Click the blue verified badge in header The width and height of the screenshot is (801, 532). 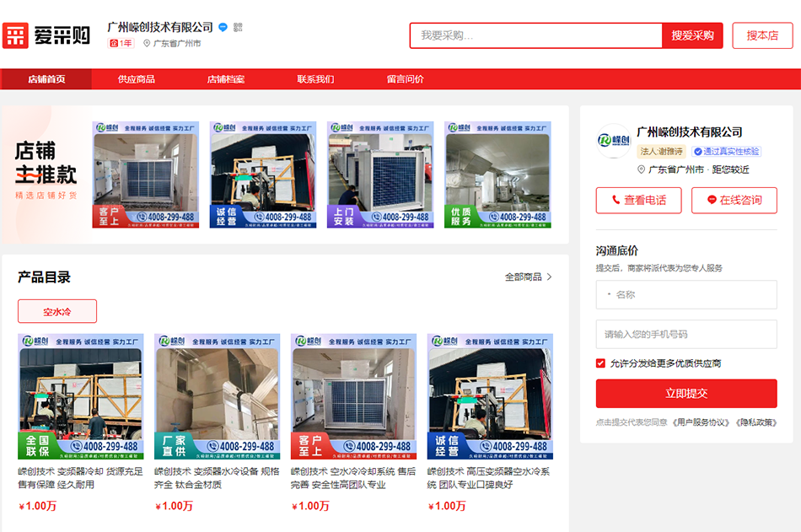tap(223, 27)
